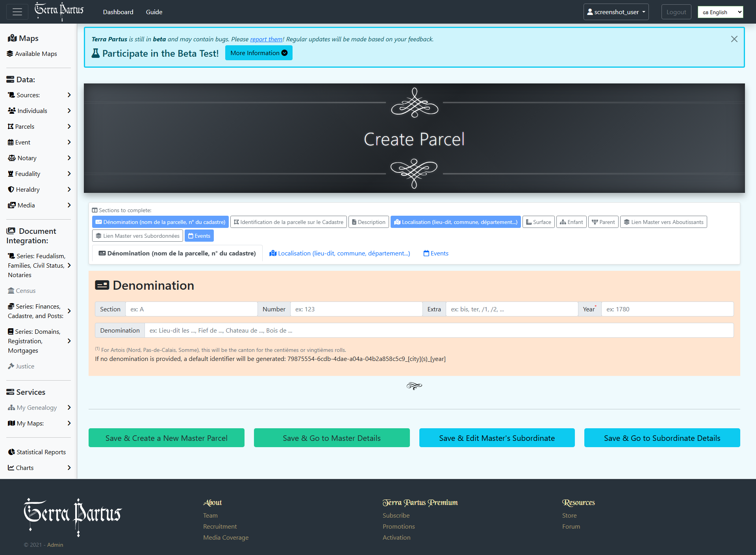This screenshot has width=756, height=555.
Task: Click the Terra Partus header logo
Action: pyautogui.click(x=59, y=11)
